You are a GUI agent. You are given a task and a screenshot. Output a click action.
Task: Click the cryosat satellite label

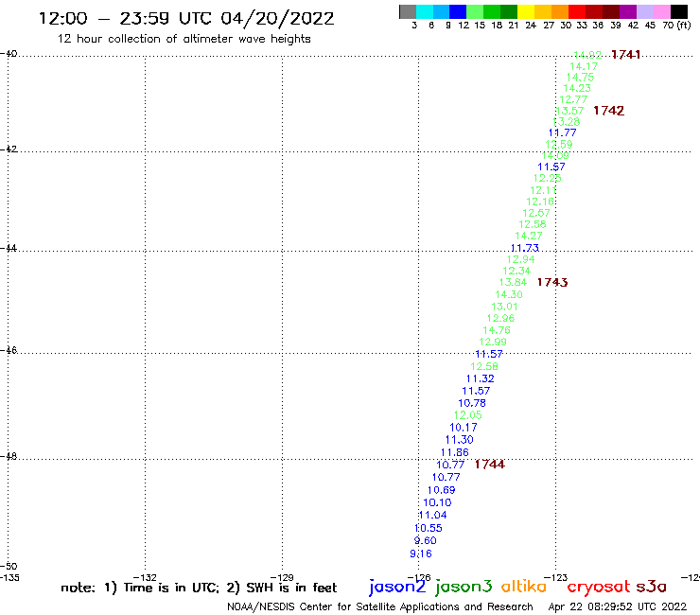(x=599, y=587)
